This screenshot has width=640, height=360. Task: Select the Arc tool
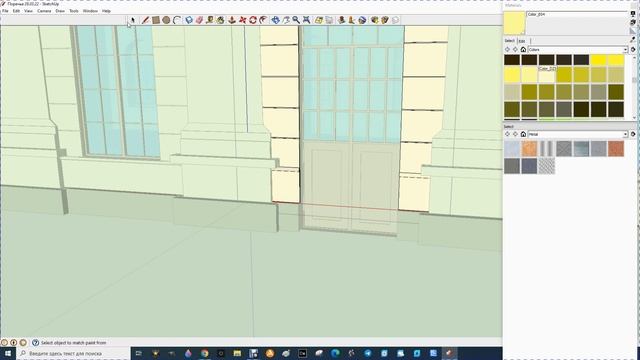pos(177,20)
